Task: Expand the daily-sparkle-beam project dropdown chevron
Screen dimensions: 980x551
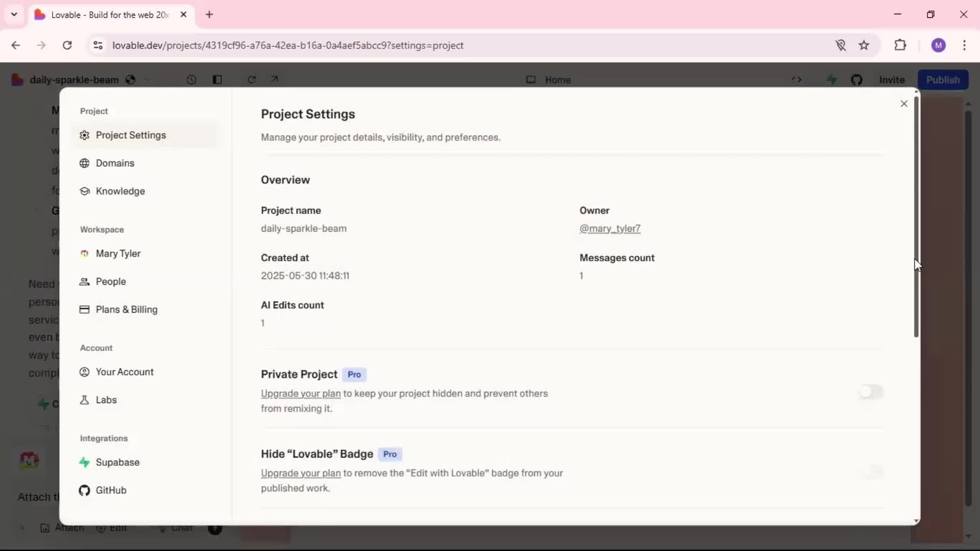Action: pos(148,80)
